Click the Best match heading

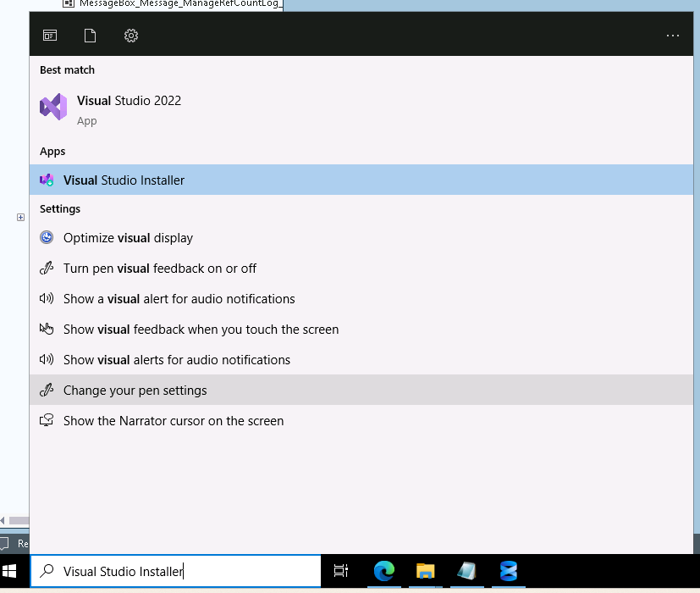(x=67, y=69)
